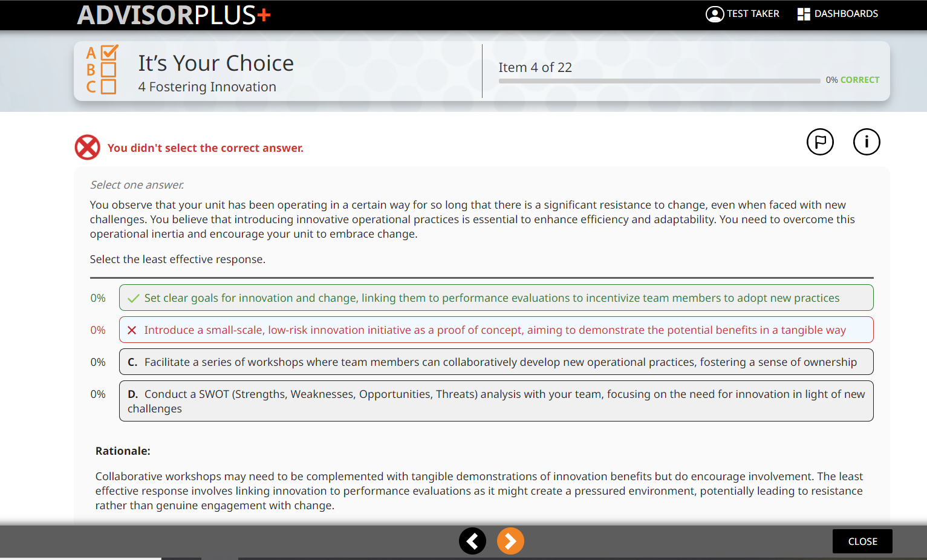Select the small-scale proof of concept answer
The image size is (927, 560).
point(496,330)
